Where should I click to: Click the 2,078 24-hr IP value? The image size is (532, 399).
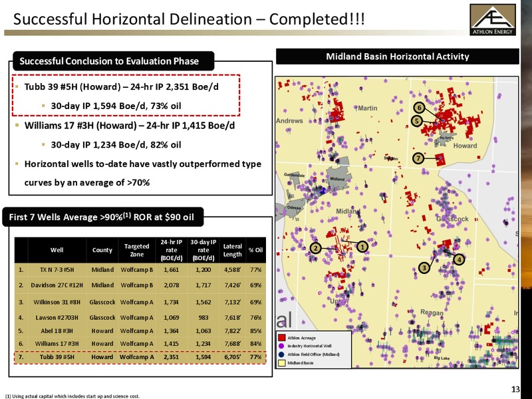tap(172, 285)
